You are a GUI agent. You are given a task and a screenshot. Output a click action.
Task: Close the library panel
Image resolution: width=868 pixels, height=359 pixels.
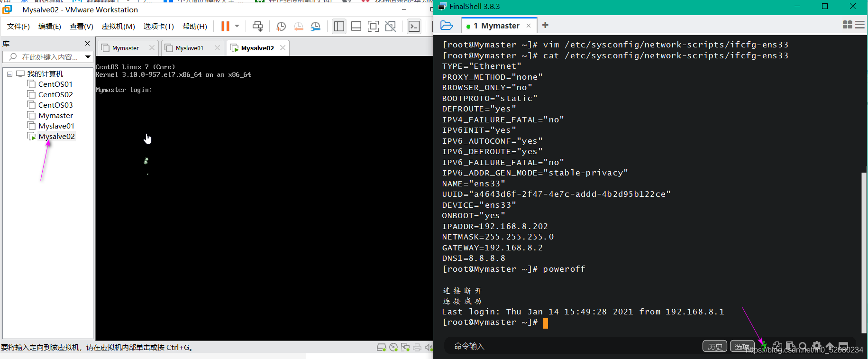click(87, 44)
